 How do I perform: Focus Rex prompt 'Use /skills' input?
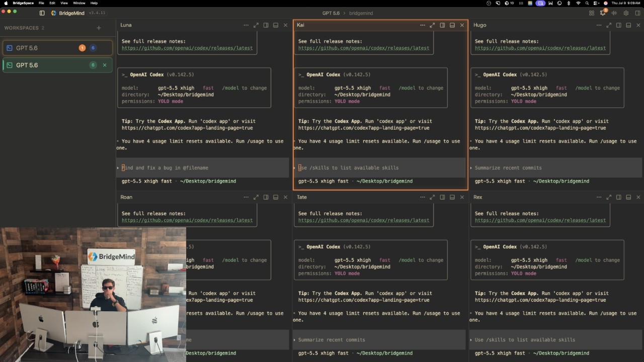pyautogui.click(x=556, y=340)
